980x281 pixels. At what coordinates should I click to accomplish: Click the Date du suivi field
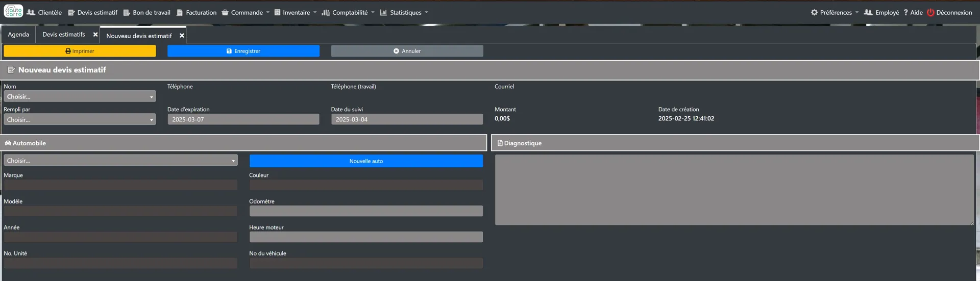[407, 119]
